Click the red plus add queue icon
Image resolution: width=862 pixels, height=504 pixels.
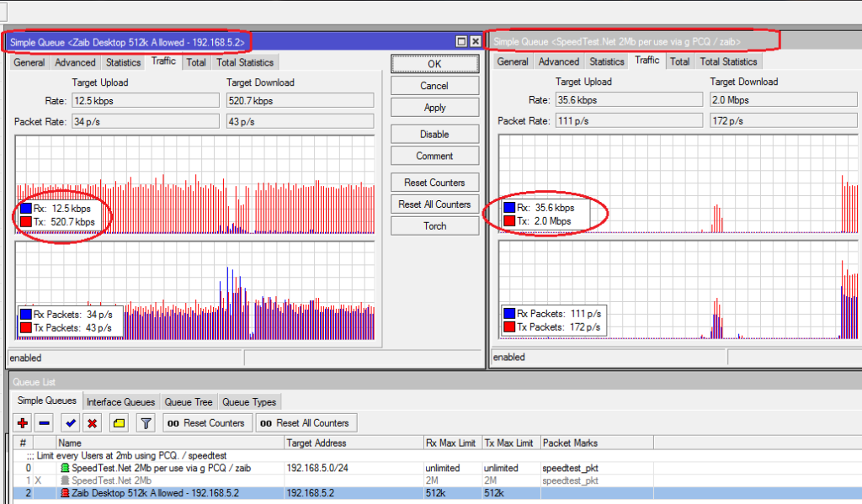click(x=22, y=423)
